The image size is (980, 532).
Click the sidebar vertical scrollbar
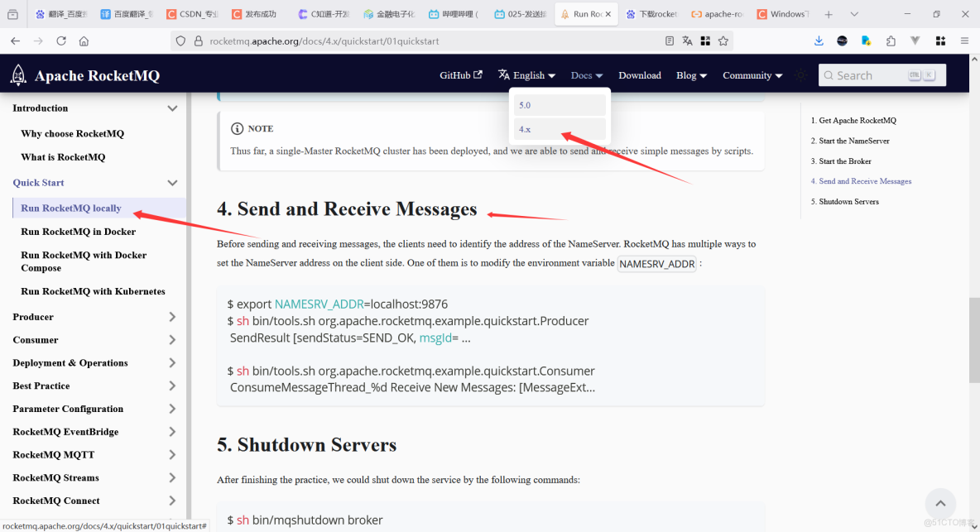pos(189,306)
